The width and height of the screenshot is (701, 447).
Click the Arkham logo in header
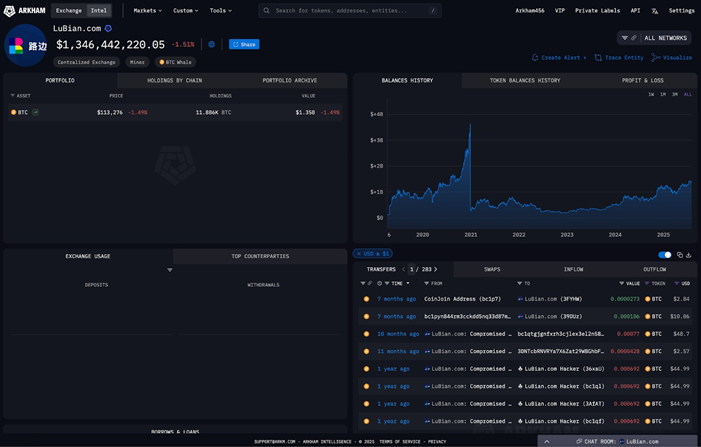[x=25, y=10]
